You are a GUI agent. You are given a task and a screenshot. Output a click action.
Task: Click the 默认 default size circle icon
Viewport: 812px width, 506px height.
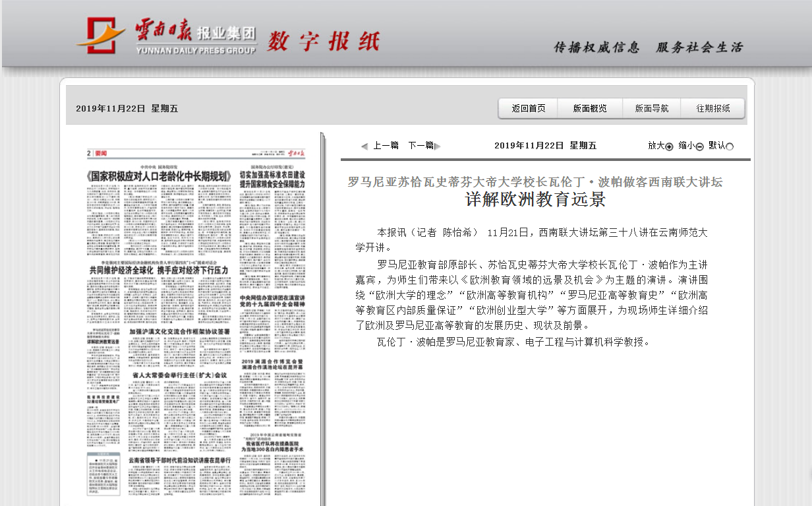tap(730, 146)
